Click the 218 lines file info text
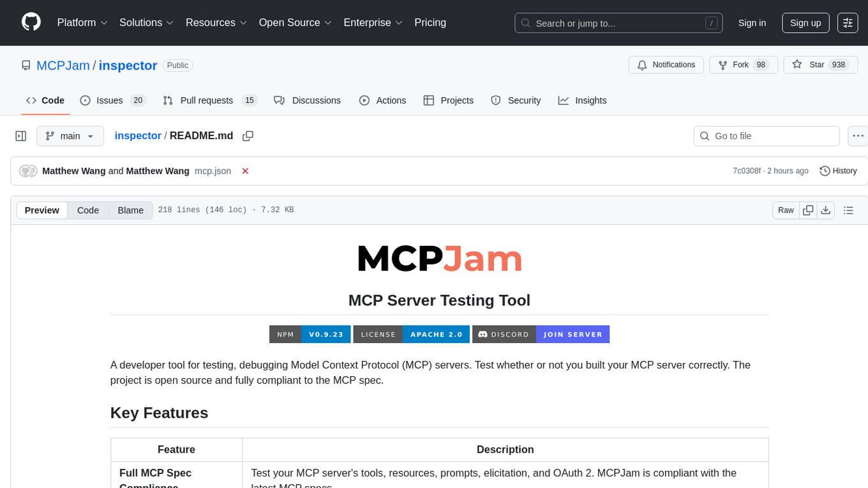 pyautogui.click(x=226, y=210)
